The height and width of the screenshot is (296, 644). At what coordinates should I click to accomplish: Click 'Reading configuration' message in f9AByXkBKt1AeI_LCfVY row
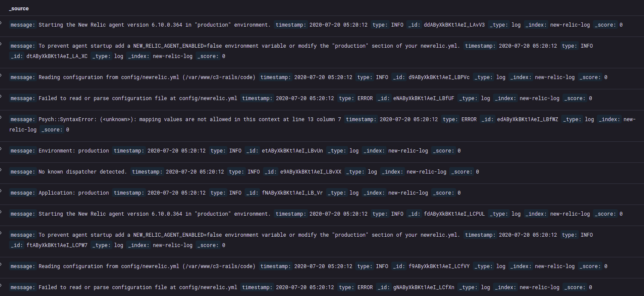pyautogui.click(x=147, y=266)
